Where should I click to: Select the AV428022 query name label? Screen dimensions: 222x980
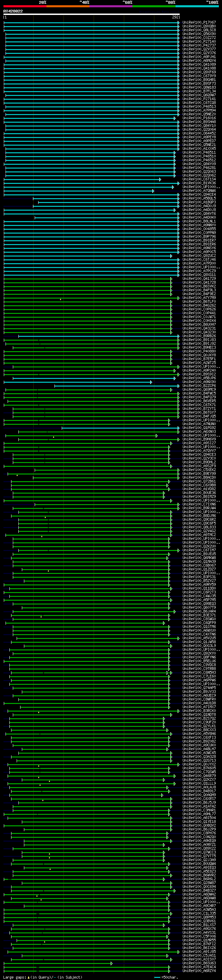(13, 11)
